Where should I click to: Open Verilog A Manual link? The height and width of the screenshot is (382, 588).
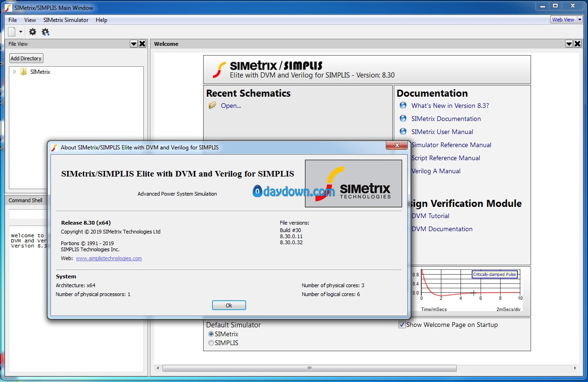click(436, 171)
